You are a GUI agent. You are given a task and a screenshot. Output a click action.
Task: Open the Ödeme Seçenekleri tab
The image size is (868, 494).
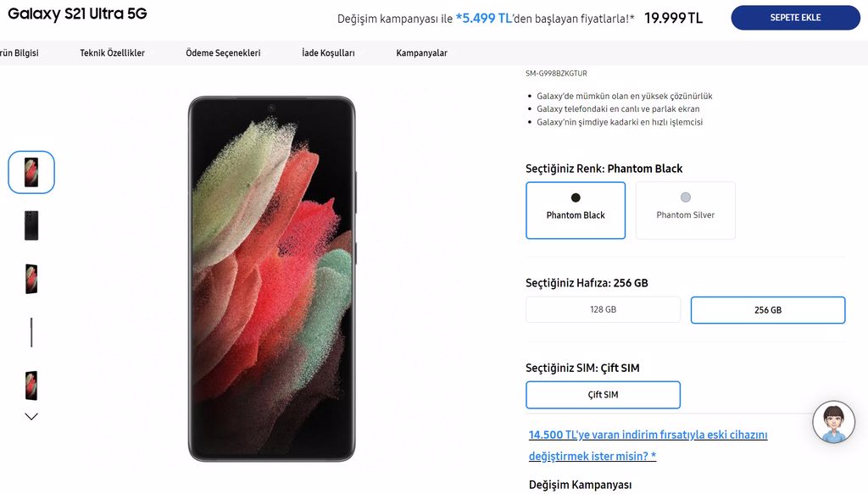click(x=223, y=53)
